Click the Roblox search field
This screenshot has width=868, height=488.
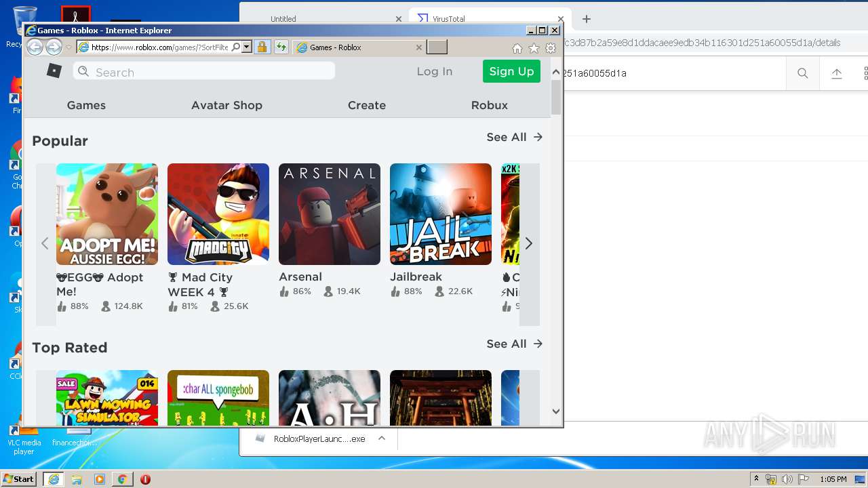coord(204,71)
